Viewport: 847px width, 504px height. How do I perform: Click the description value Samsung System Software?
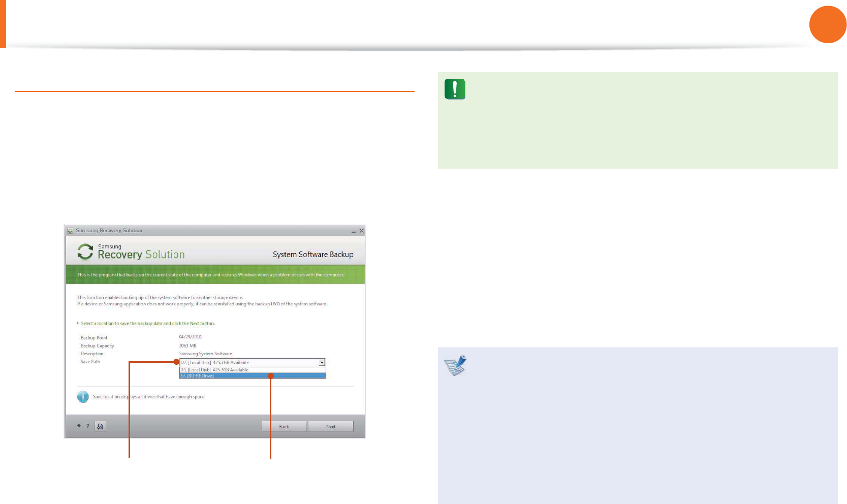click(205, 354)
